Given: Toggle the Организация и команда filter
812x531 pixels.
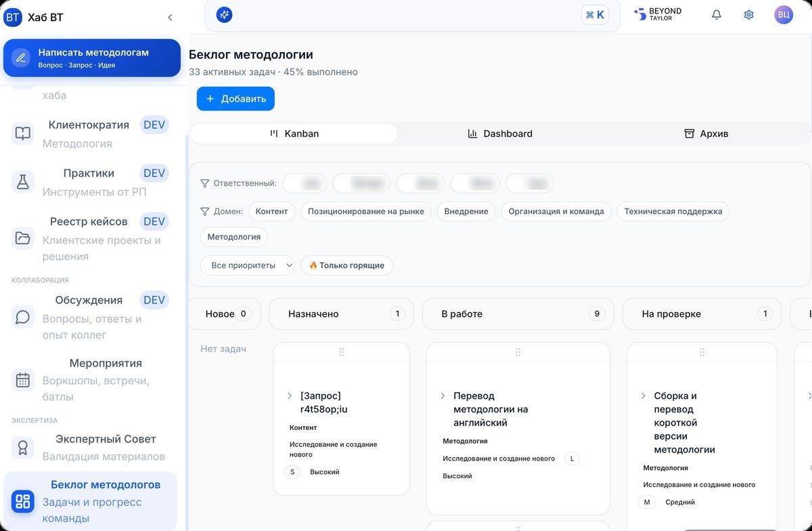Looking at the screenshot, I should click(x=556, y=211).
